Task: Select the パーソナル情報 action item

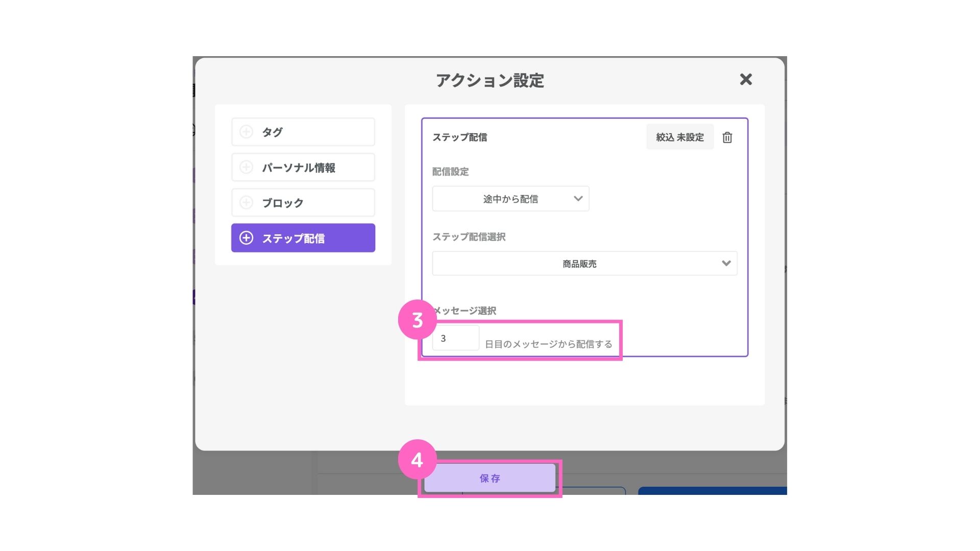Action: 303,167
